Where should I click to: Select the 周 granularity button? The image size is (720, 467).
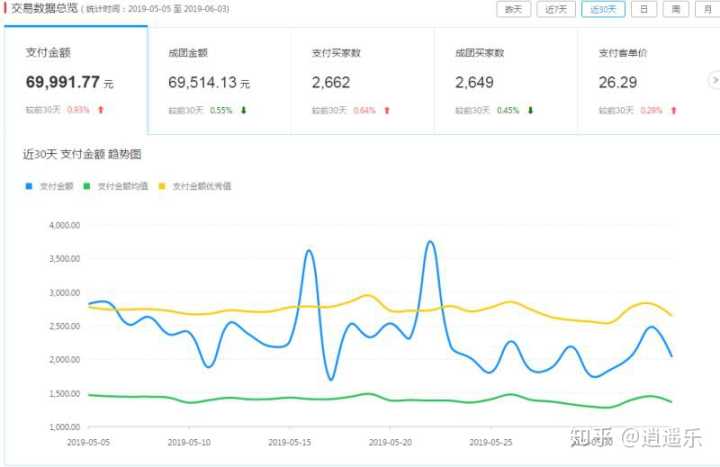676,9
